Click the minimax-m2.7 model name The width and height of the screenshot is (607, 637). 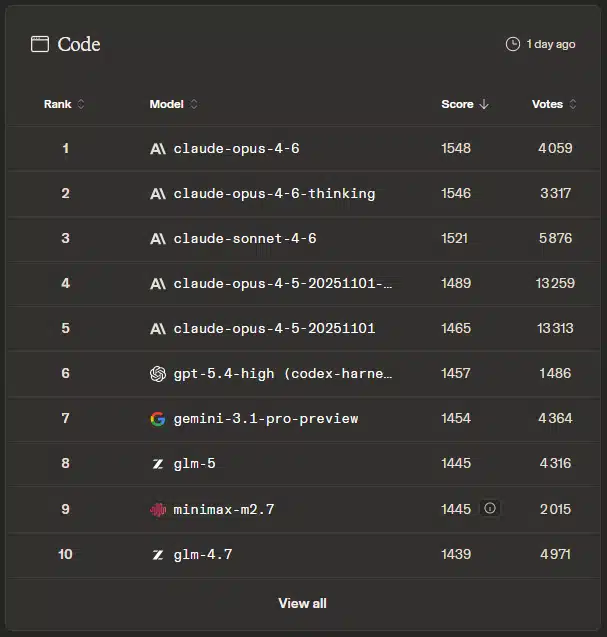pyautogui.click(x=223, y=510)
